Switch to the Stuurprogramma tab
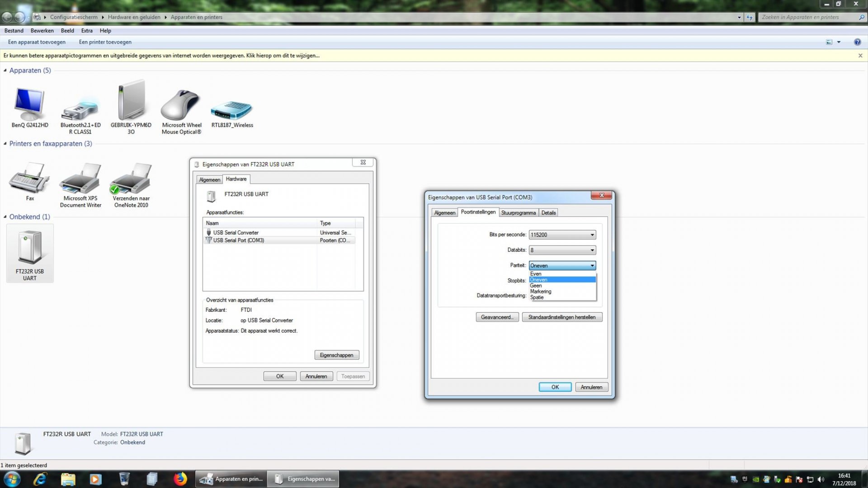 (x=519, y=212)
